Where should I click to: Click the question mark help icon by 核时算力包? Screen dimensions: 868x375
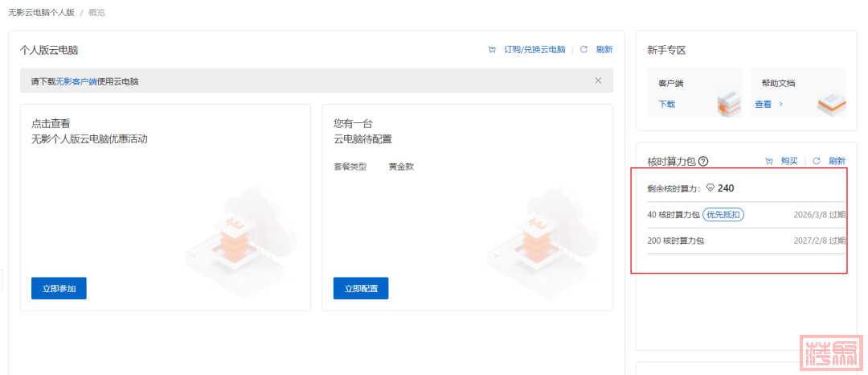702,162
